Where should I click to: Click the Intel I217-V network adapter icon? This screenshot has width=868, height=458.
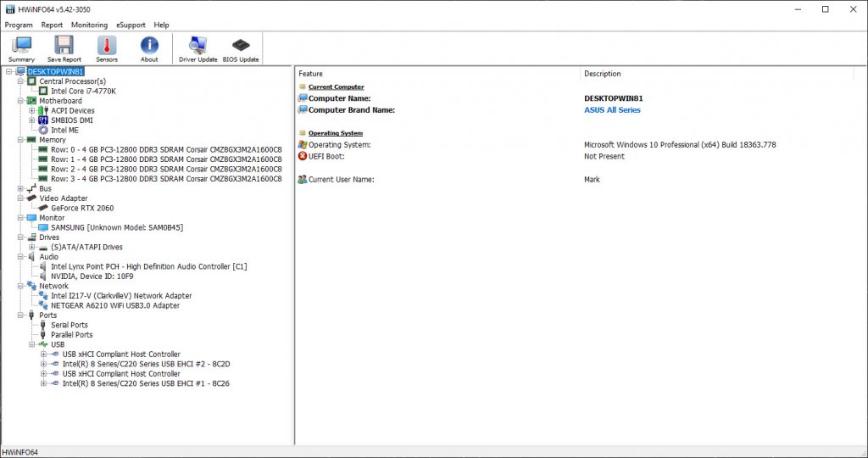[43, 296]
